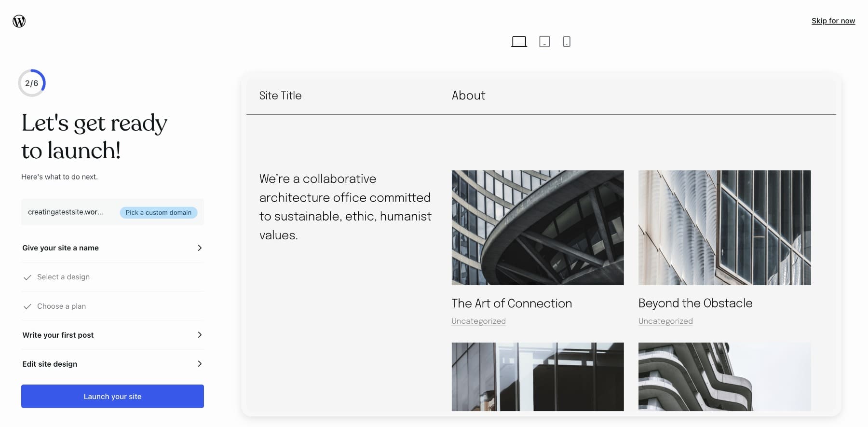Click the collaborative architecture office paragraph
Screen dimensions: 868x427
click(x=345, y=207)
